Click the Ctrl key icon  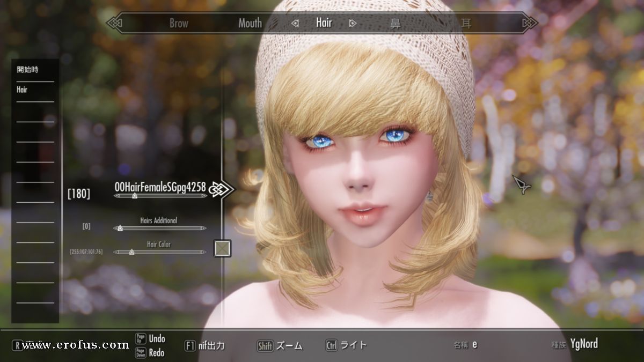click(x=332, y=345)
